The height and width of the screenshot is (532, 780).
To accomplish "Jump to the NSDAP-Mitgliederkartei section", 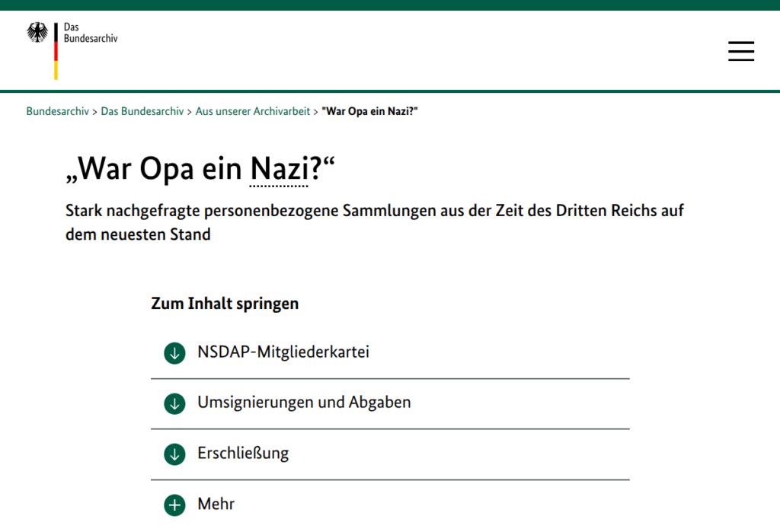I will tap(283, 352).
